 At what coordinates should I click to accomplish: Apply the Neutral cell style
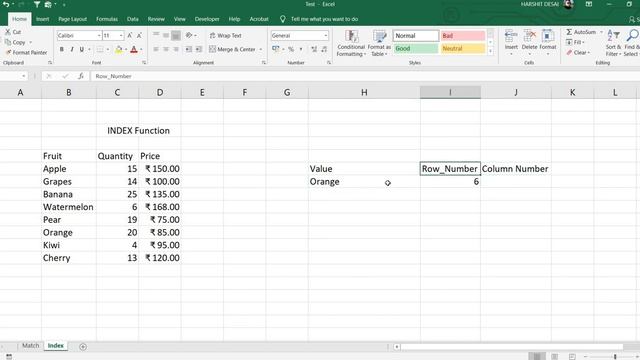click(x=463, y=49)
